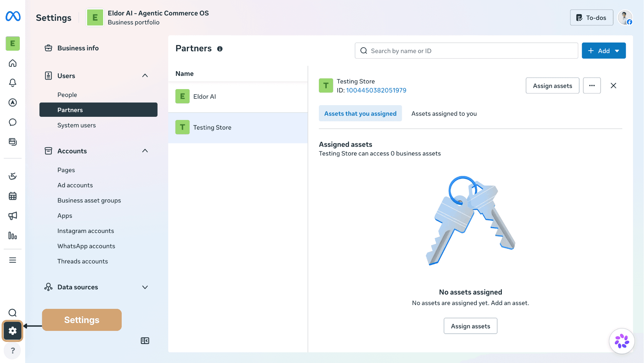644x363 pixels.
Task: Collapse the Users section chevron
Action: pyautogui.click(x=145, y=76)
